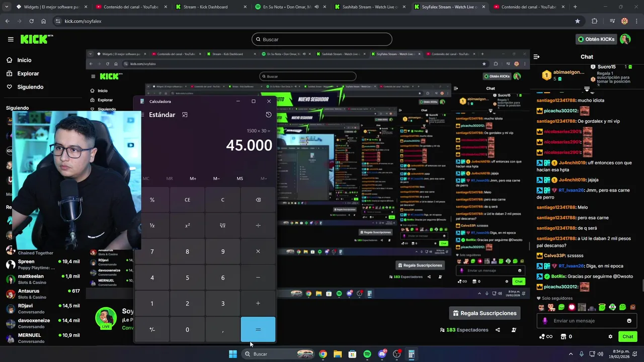The width and height of the screenshot is (644, 362).
Task: Click the purple microphone icon in chat
Action: pyautogui.click(x=545, y=321)
